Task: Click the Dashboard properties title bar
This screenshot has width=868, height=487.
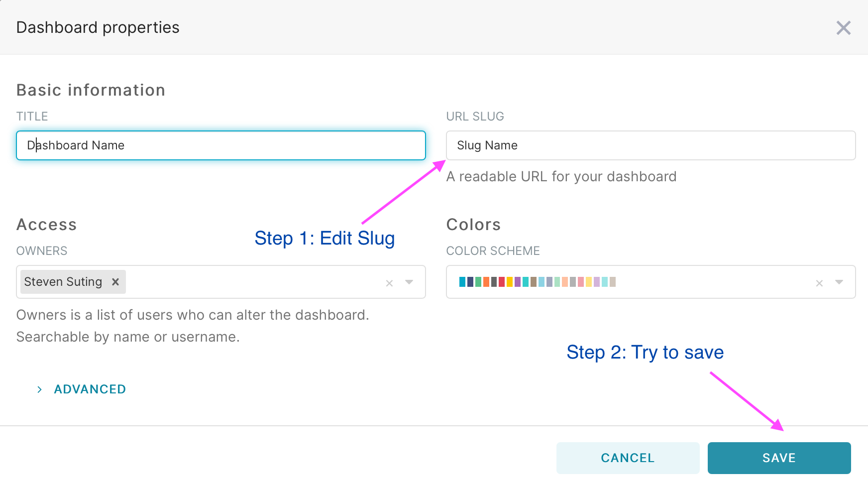Action: pyautogui.click(x=98, y=27)
